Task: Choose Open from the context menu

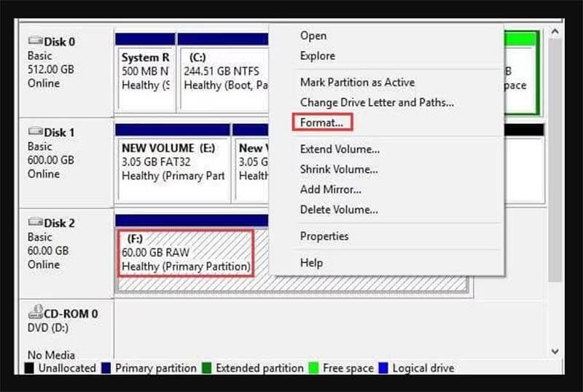Action: [x=313, y=36]
